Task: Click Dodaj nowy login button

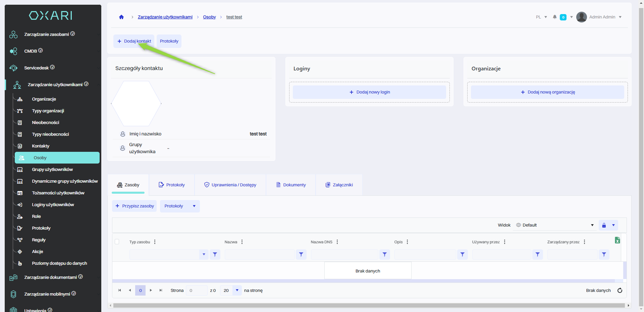Action: (369, 92)
